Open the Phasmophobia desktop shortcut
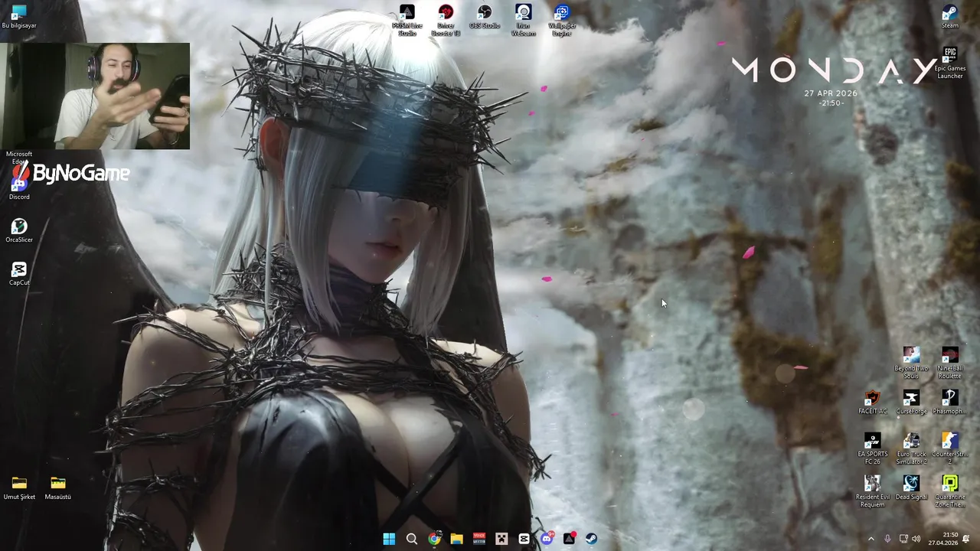This screenshot has height=551, width=980. coord(950,403)
